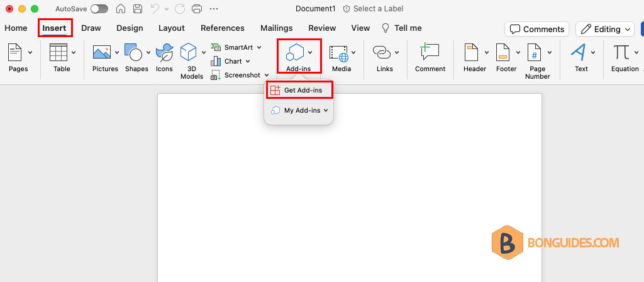The image size is (644, 282).
Task: Open the Editing mode dropdown
Action: 605,29
